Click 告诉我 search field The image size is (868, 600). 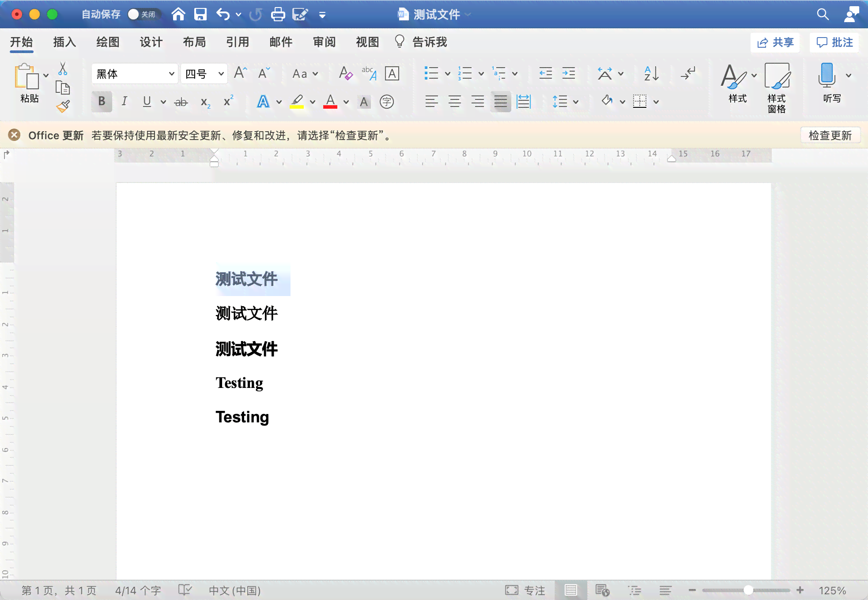click(421, 42)
